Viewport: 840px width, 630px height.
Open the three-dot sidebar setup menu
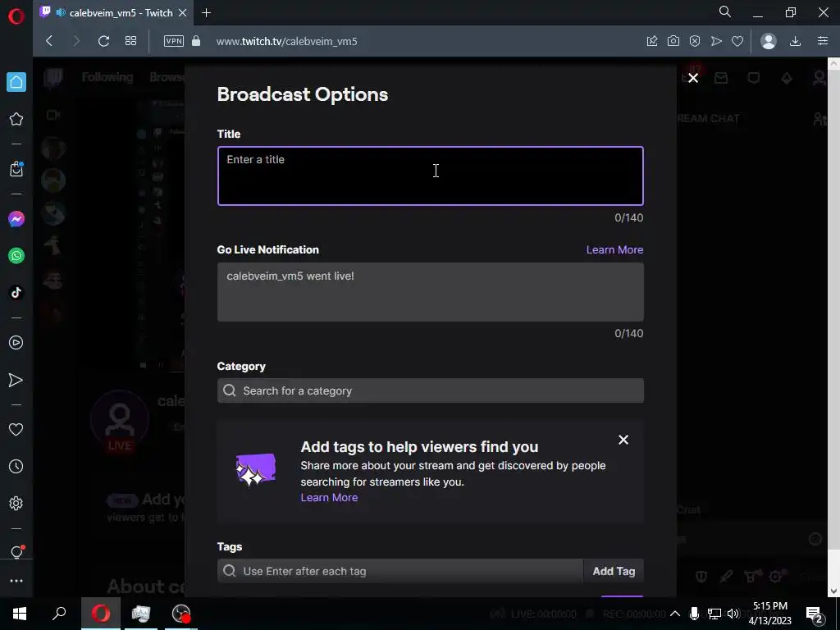tap(16, 581)
